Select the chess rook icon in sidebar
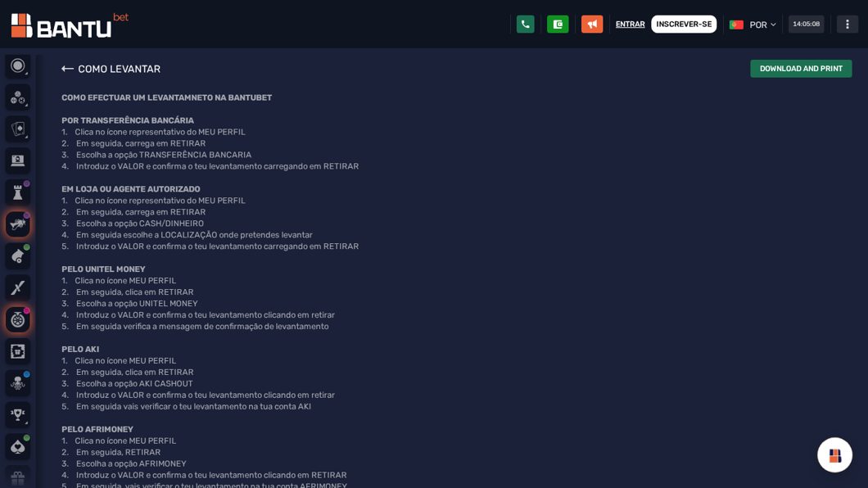Viewport: 868px width, 488px height. [x=18, y=192]
